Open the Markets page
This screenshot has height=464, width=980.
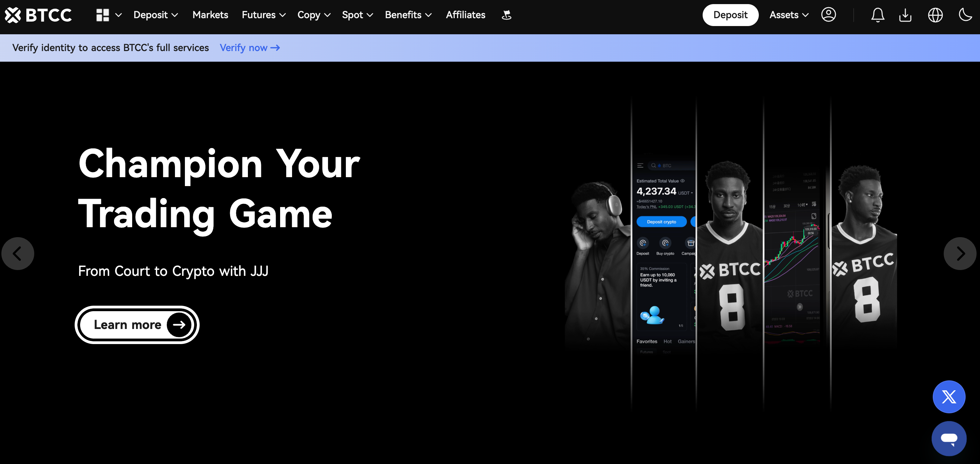[210, 15]
